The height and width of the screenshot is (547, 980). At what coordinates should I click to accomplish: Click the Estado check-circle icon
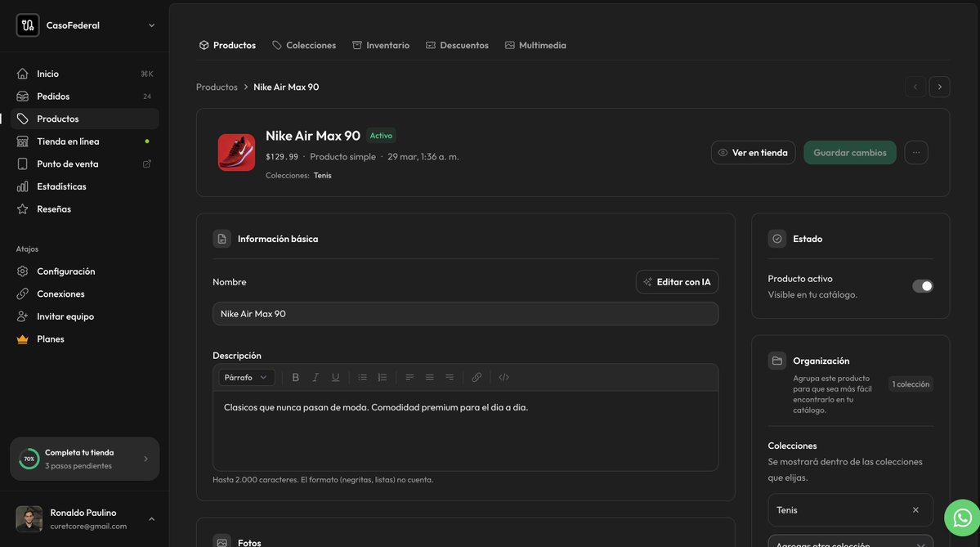click(x=776, y=239)
